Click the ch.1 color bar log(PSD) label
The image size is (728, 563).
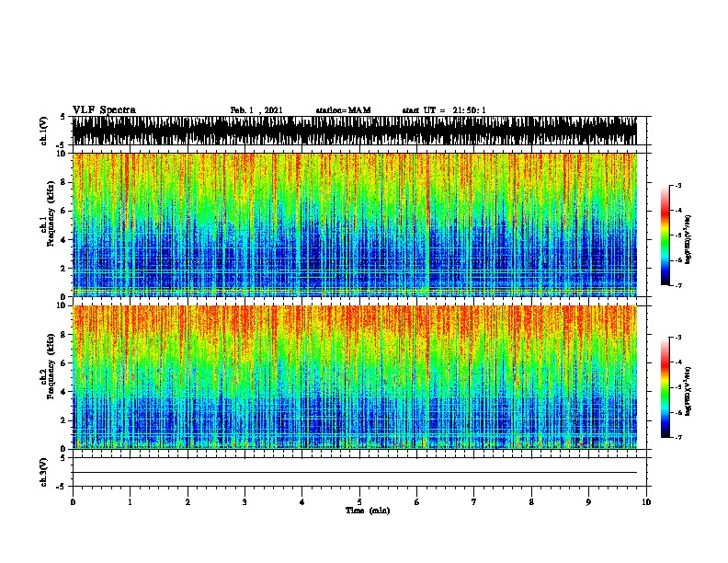tap(688, 240)
